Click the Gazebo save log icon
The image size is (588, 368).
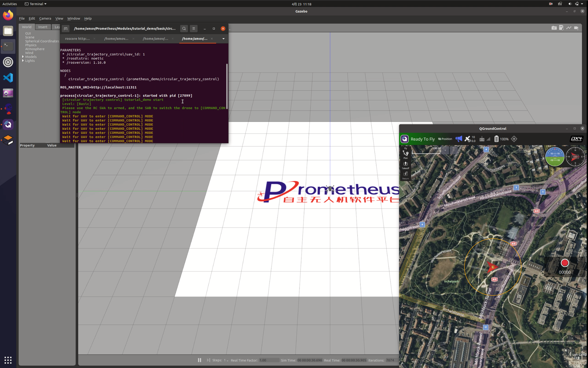tap(561, 28)
